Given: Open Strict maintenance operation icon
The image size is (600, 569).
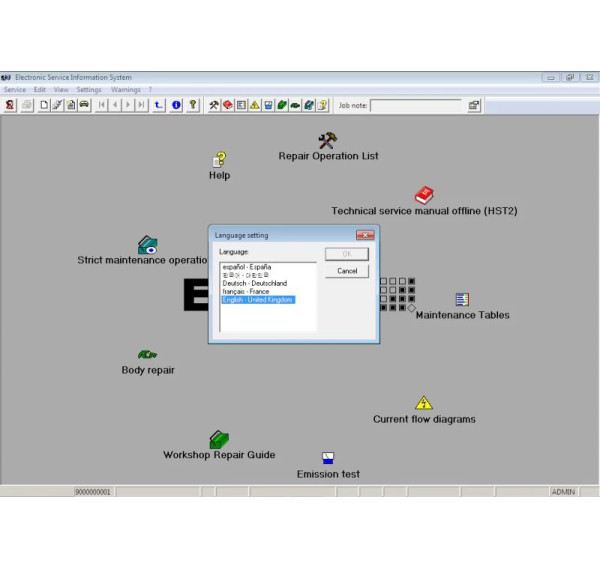Looking at the screenshot, I should coord(147,245).
